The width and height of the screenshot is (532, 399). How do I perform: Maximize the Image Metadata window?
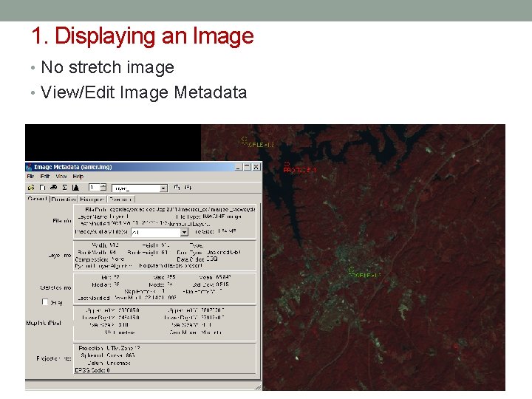pyautogui.click(x=248, y=167)
